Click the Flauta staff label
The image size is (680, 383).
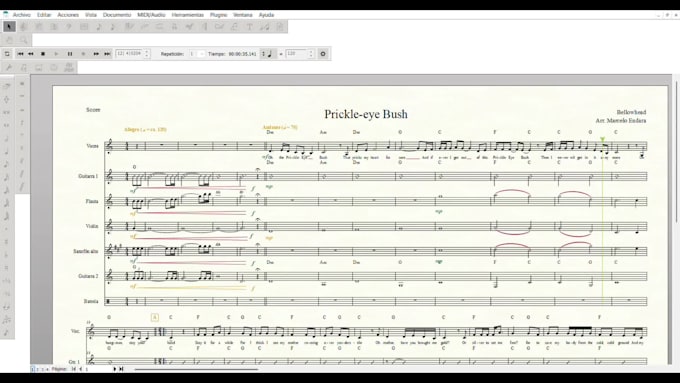click(x=92, y=201)
